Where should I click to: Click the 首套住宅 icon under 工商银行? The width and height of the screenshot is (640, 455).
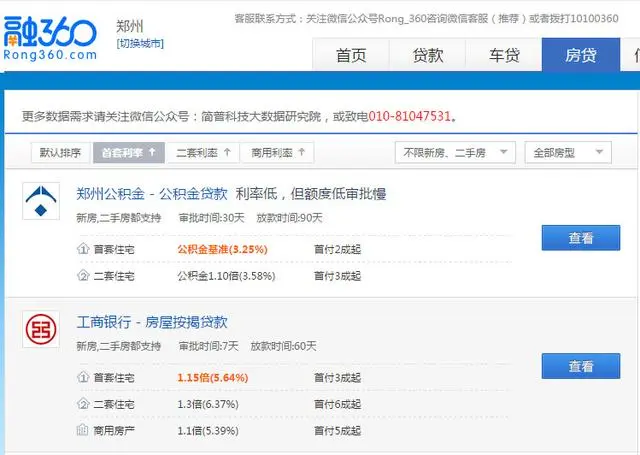click(x=83, y=377)
